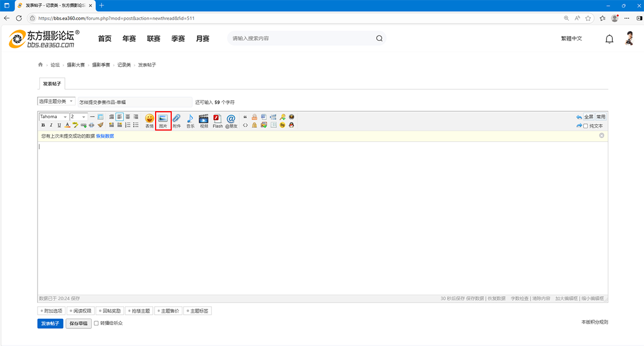
Task: Open the font size dropdown
Action: click(x=78, y=117)
